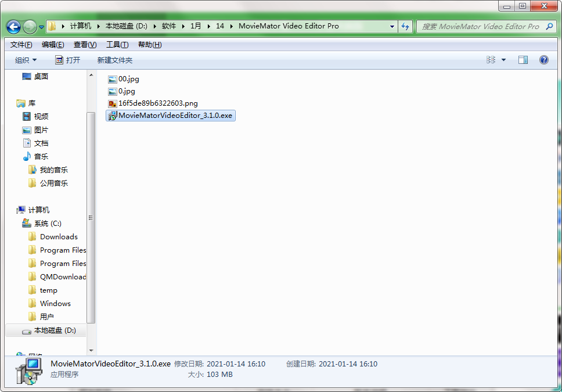This screenshot has width=562, height=392.
Task: Change view using the view mode icon
Action: [491, 60]
